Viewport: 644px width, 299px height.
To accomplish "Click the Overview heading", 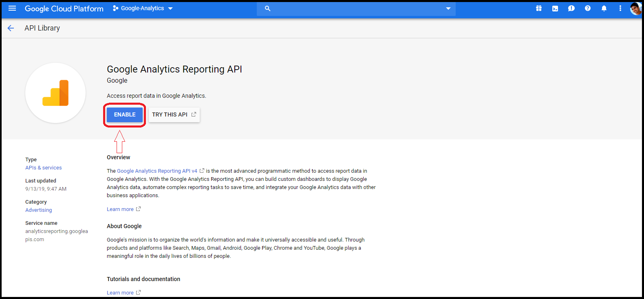I will [119, 157].
